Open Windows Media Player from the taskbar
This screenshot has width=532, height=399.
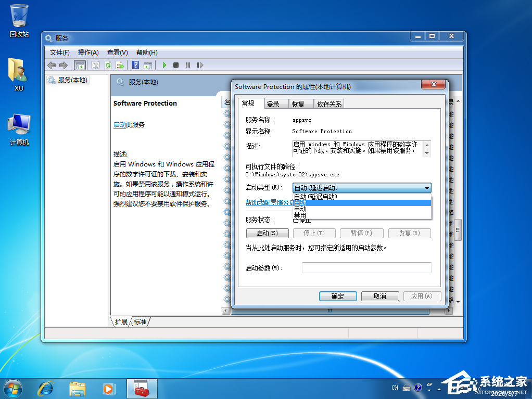[x=109, y=389]
